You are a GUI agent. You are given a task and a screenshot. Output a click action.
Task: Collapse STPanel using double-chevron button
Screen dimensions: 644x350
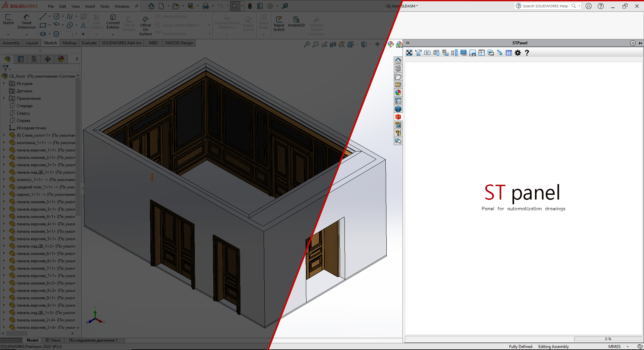point(408,43)
